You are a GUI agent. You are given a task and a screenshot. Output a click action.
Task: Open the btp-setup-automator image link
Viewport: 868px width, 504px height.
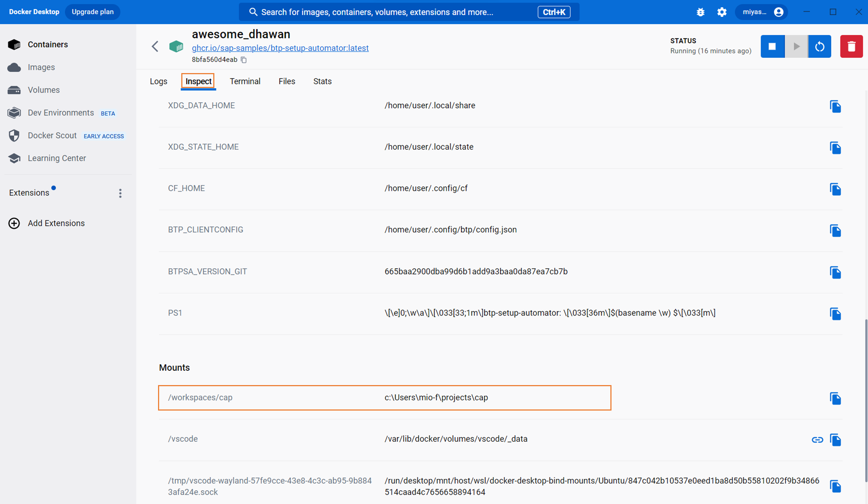click(x=280, y=48)
